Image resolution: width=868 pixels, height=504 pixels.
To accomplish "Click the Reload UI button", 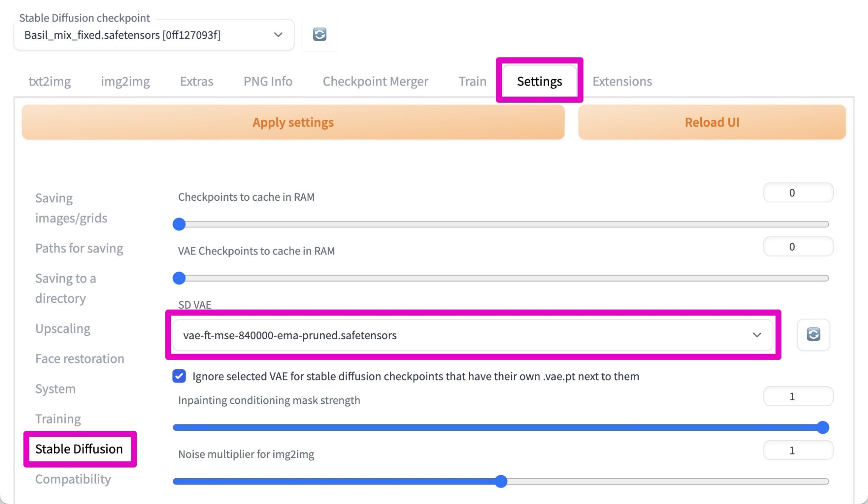I will click(x=712, y=122).
